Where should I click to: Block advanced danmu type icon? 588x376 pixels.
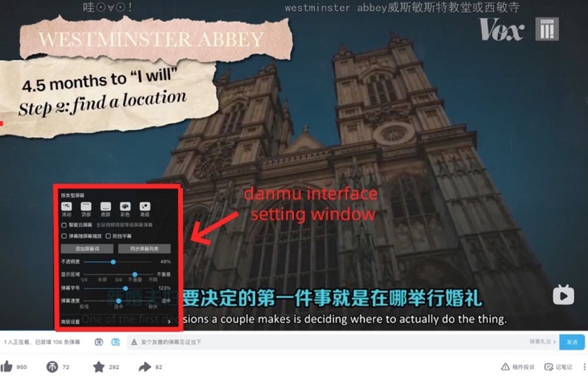point(145,206)
